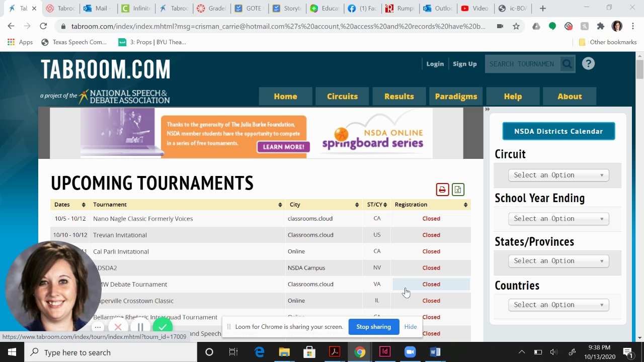Open the Circuits menu item
The image size is (644, 362).
342,96
